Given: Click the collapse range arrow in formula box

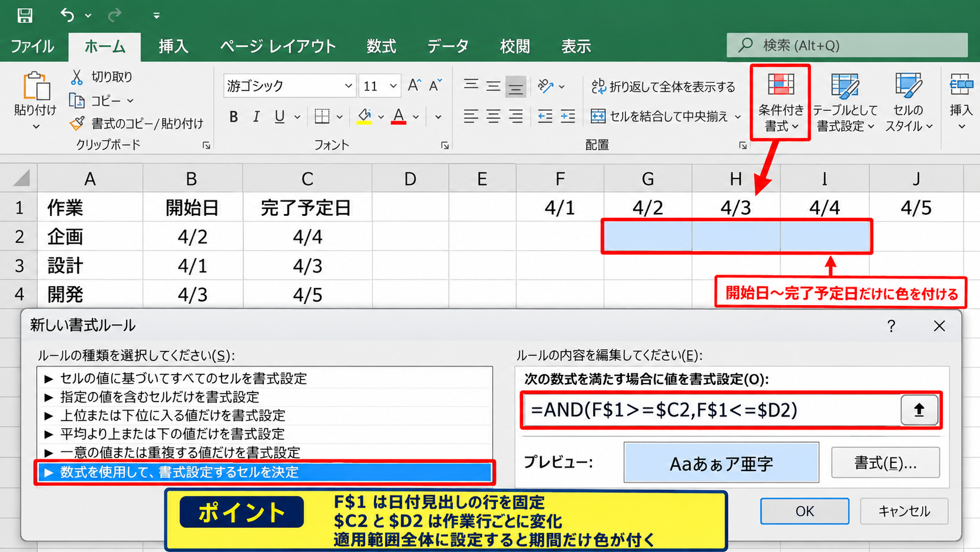Looking at the screenshot, I should pyautogui.click(x=919, y=410).
